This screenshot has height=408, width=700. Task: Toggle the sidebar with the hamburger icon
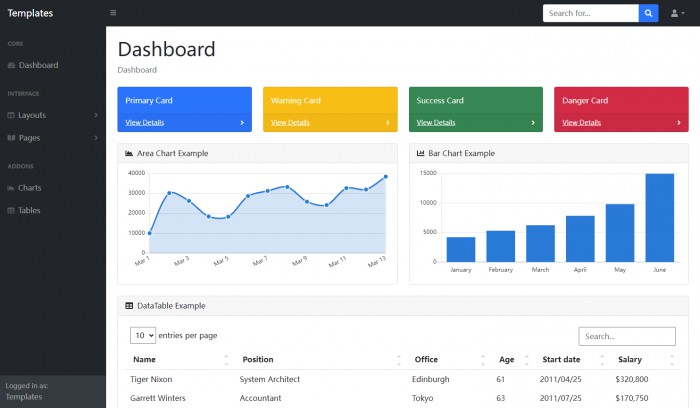point(113,13)
